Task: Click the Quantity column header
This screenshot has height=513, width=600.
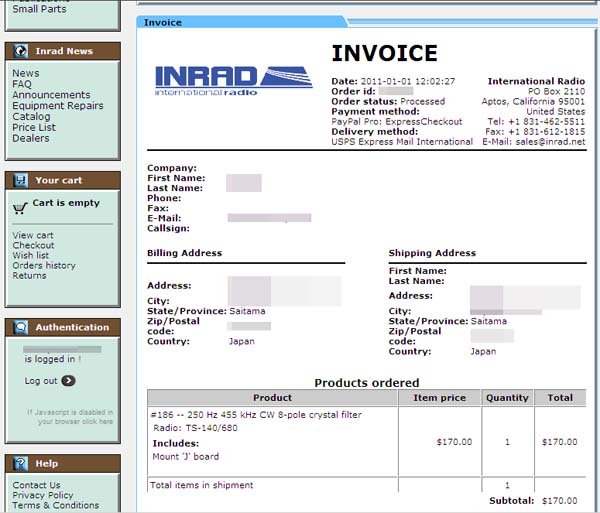Action: [x=507, y=398]
